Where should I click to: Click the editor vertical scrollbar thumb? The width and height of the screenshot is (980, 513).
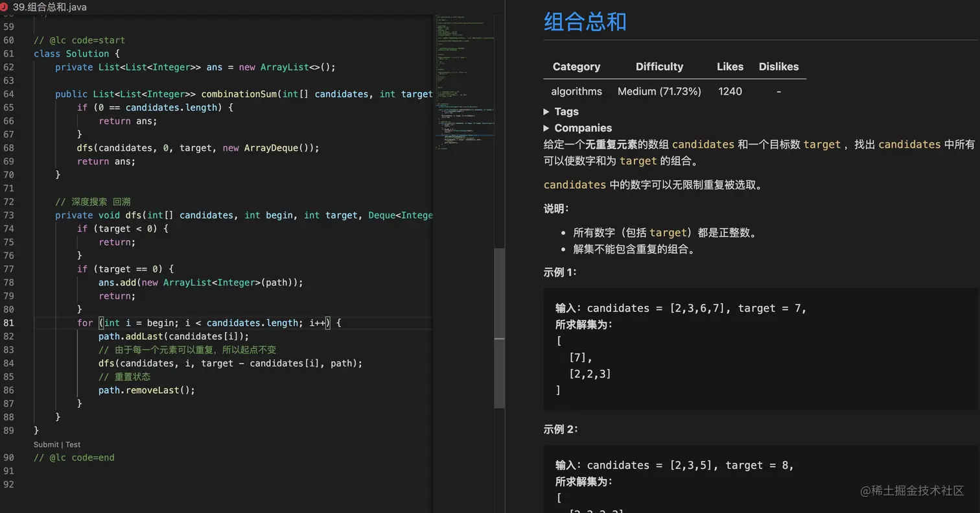click(500, 328)
